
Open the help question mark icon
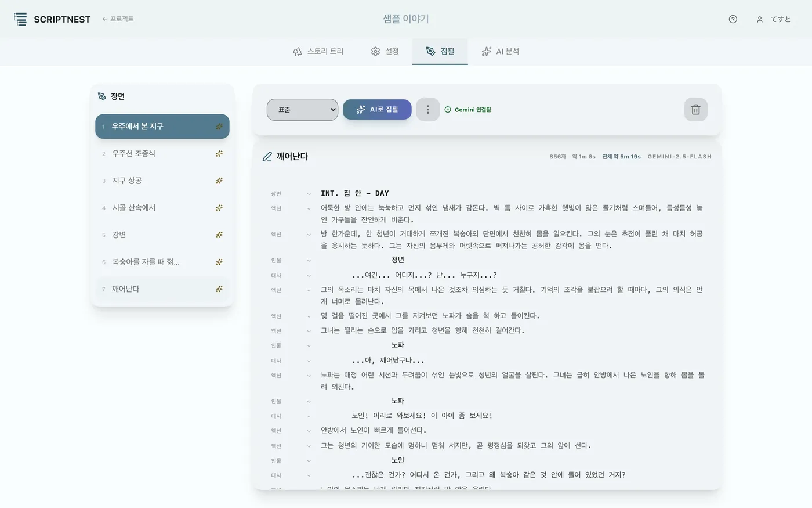[733, 19]
